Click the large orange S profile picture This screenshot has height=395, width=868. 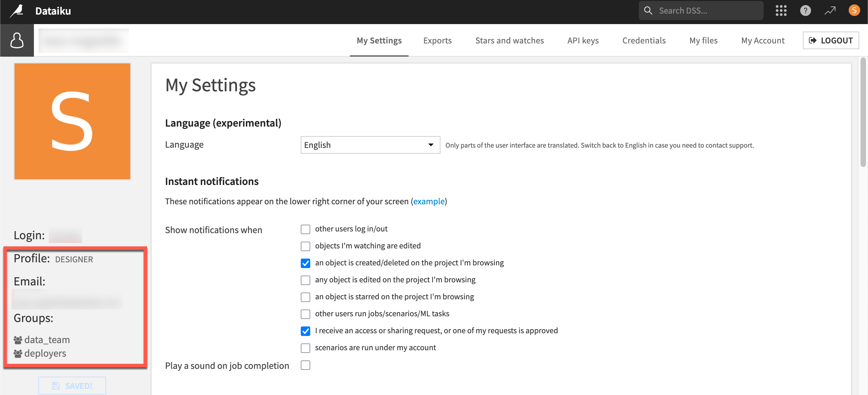pos(72,121)
